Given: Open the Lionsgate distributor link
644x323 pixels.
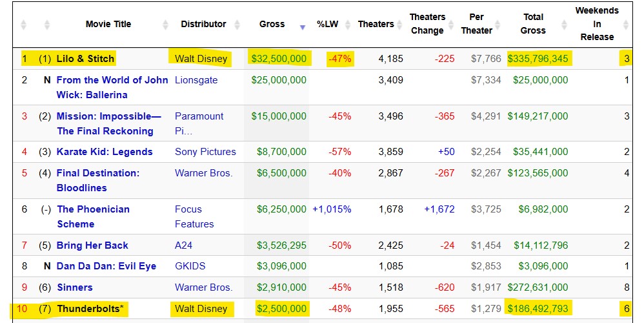Looking at the screenshot, I should (x=196, y=80).
